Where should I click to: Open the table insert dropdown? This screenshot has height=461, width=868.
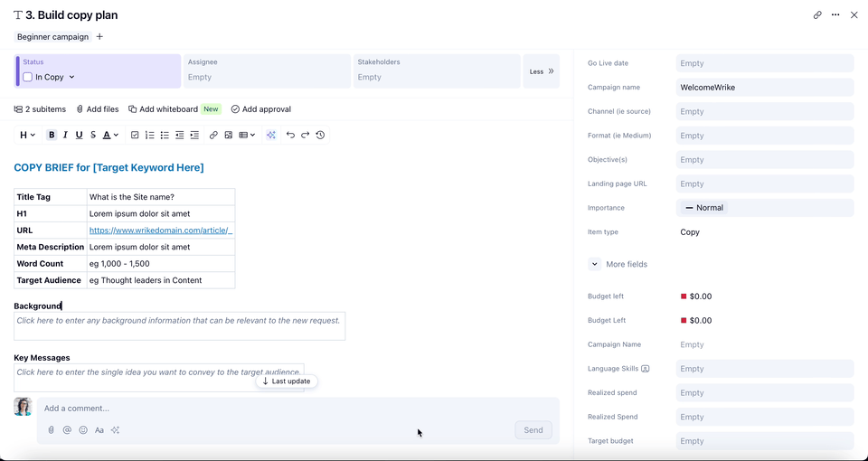coord(247,135)
